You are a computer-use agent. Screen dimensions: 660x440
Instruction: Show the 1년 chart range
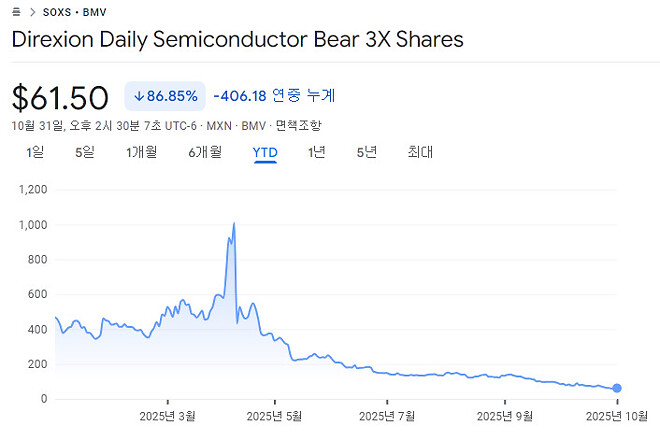pos(316,152)
